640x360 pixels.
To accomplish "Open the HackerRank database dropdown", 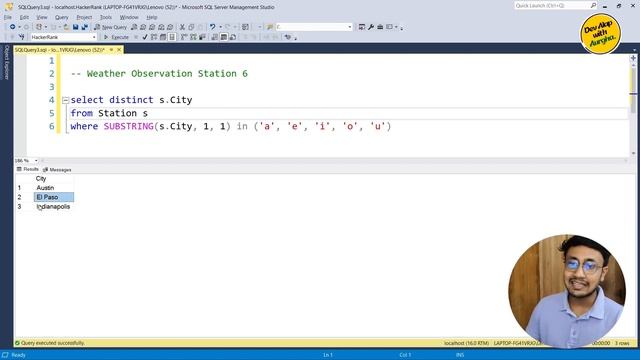I will click(94, 37).
